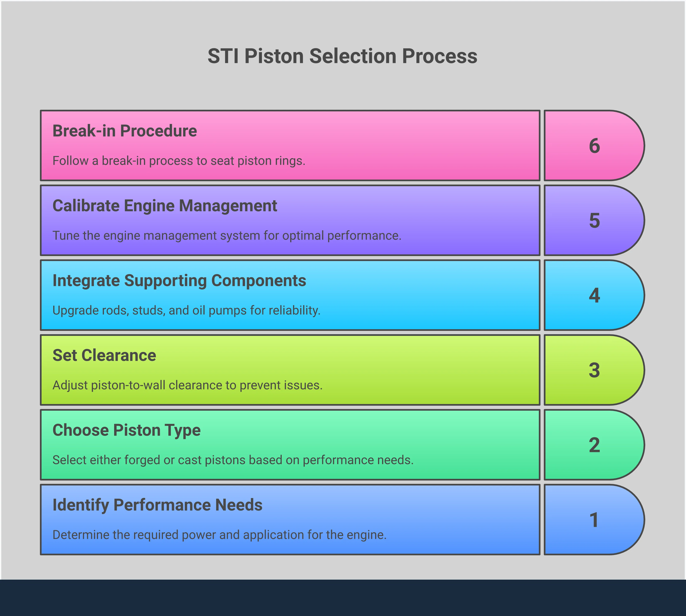
Task: Click "Follow a break-in process" description text
Action: coord(179,161)
